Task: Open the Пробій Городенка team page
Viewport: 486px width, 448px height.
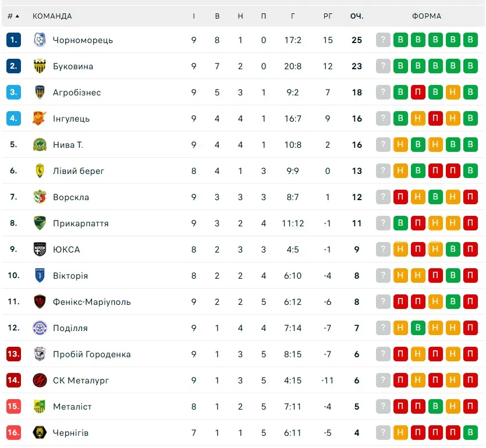Action: 91,354
